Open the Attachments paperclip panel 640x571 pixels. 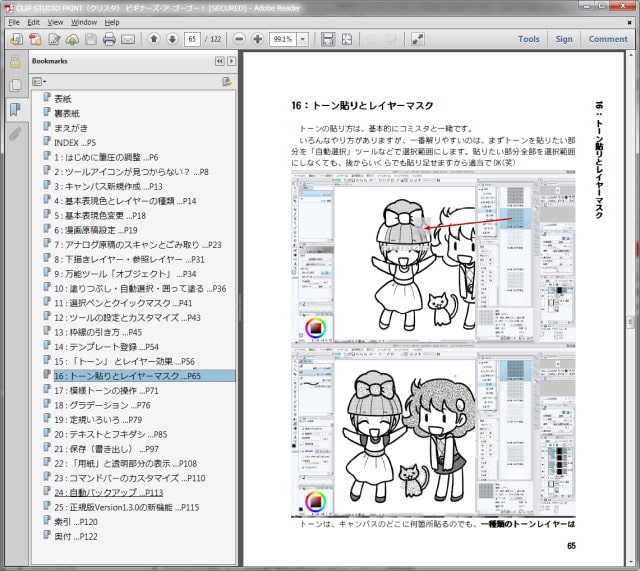15,133
